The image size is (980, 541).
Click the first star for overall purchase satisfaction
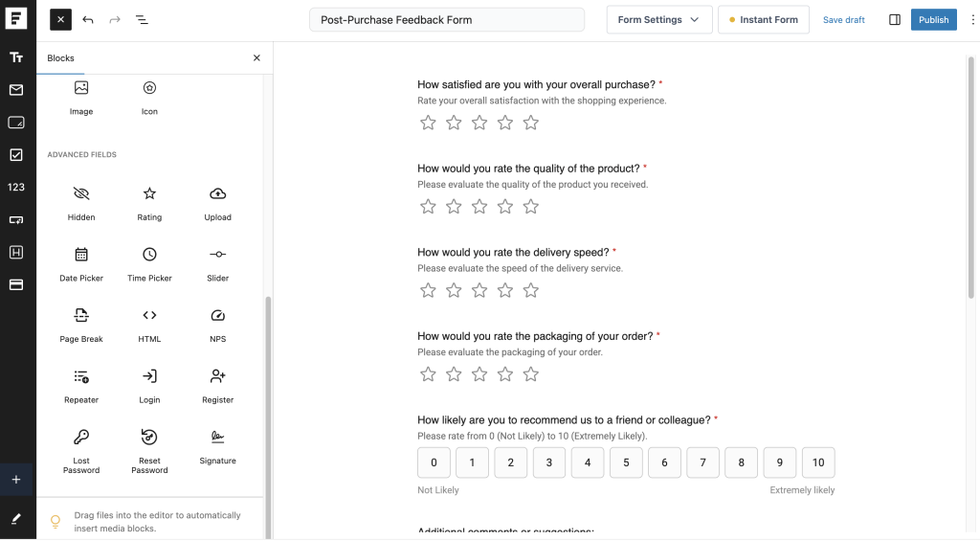tap(428, 123)
